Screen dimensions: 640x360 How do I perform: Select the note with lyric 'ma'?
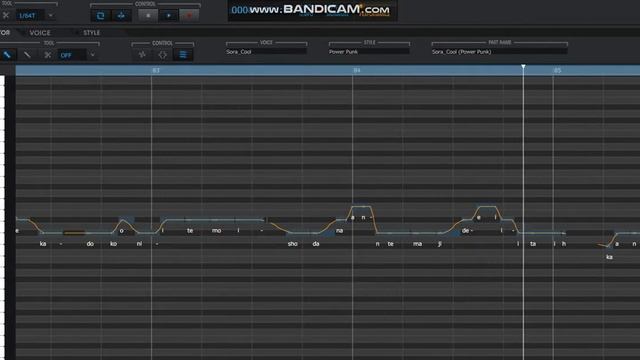(424, 233)
